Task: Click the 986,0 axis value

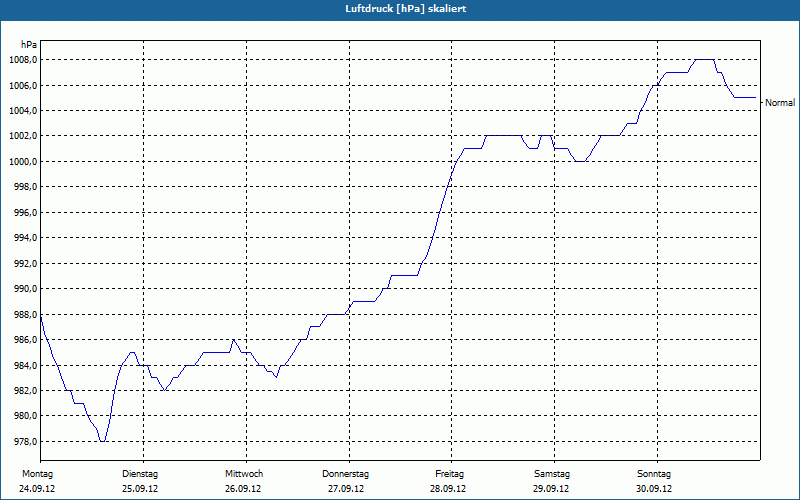Action: 25,340
